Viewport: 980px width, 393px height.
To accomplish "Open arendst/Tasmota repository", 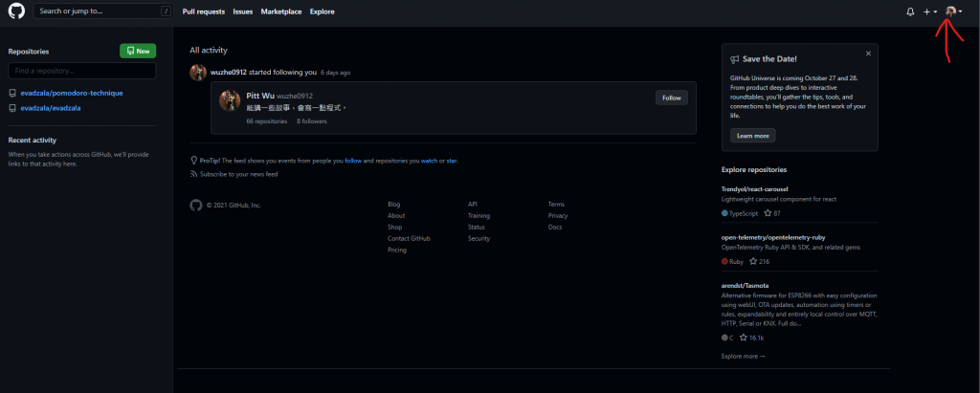I will [745, 286].
